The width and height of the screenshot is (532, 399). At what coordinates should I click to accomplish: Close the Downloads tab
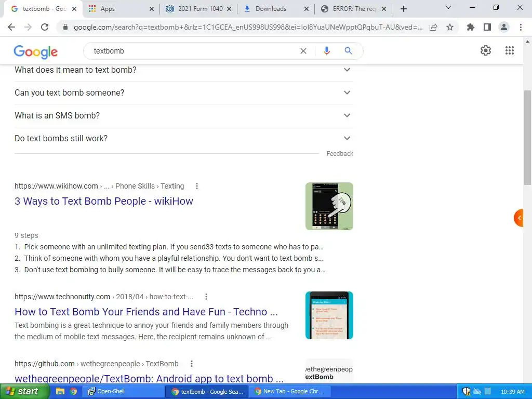point(307,9)
